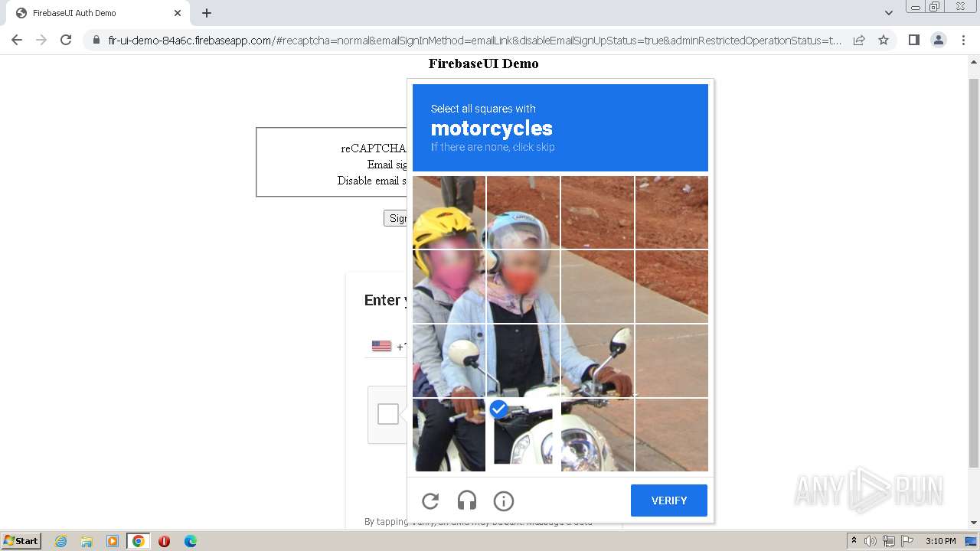The image size is (980, 551).
Task: Switch to audio challenge headphones icon
Action: click(467, 501)
